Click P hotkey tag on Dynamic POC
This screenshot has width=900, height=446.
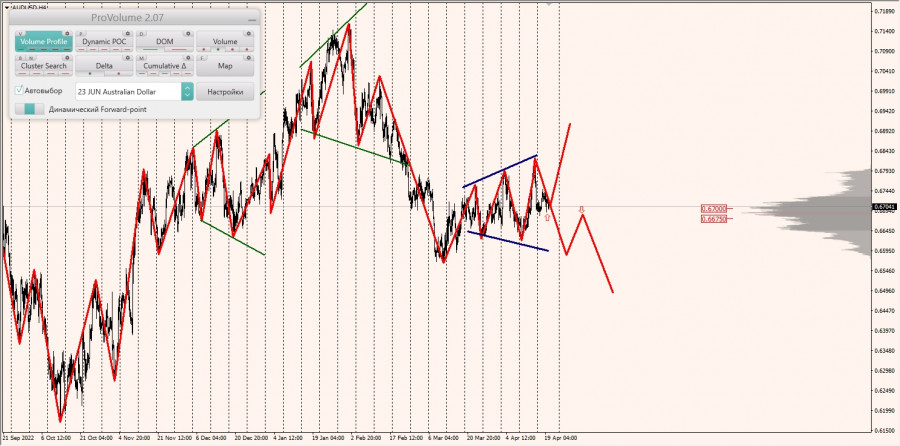tap(81, 34)
